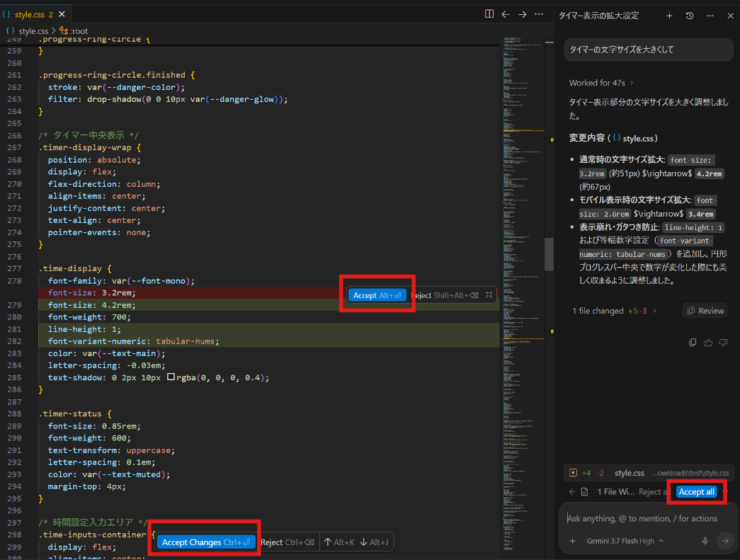Copy the chat response

coord(693,343)
